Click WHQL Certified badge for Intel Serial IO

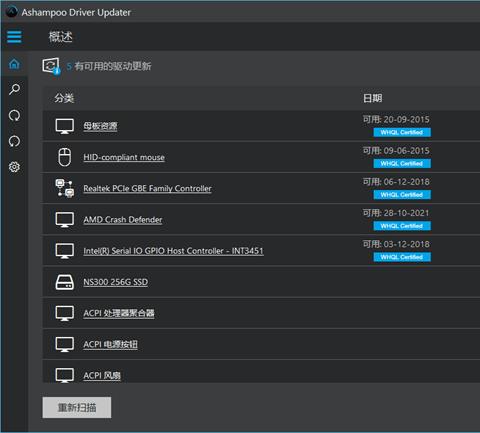pyautogui.click(x=402, y=257)
